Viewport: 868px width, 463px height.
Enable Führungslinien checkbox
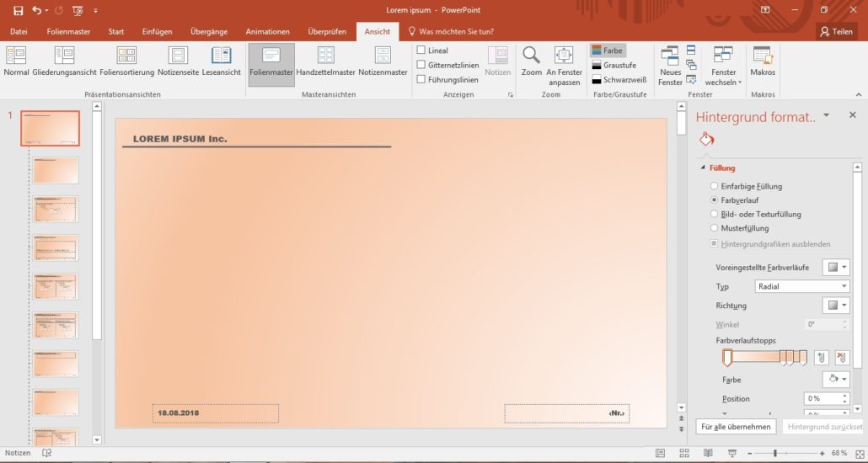421,79
